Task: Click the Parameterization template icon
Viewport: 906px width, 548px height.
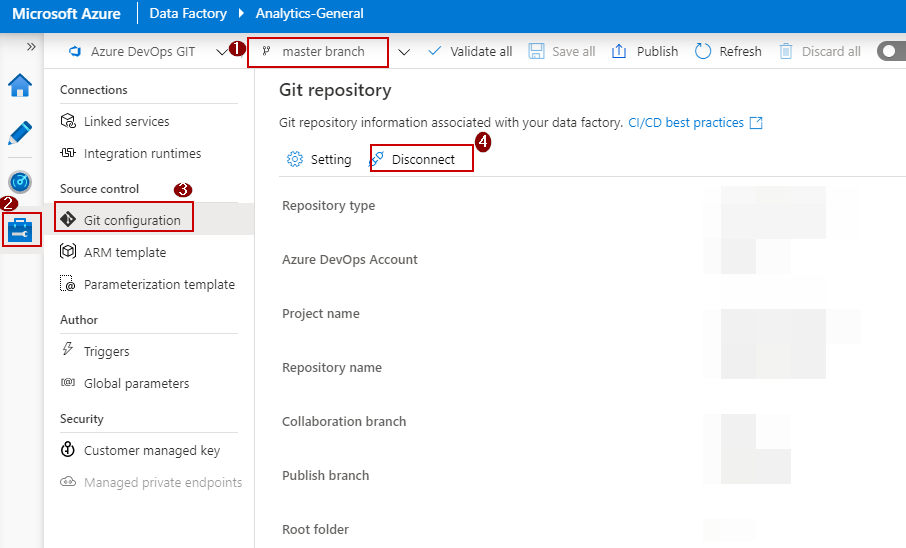Action: (x=68, y=283)
